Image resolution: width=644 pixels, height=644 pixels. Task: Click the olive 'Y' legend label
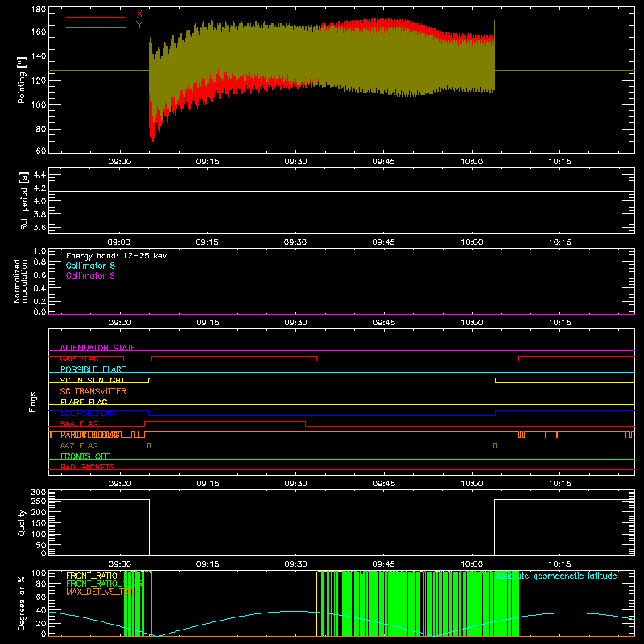(139, 25)
